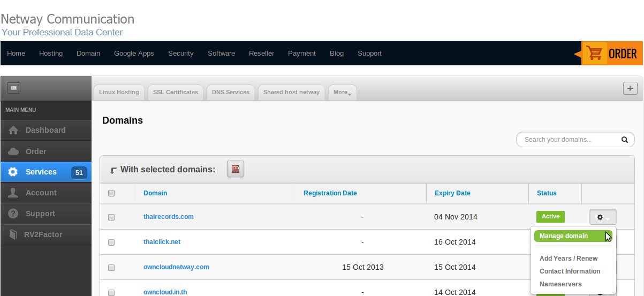Open Support in the sidebar menu

pyautogui.click(x=40, y=214)
